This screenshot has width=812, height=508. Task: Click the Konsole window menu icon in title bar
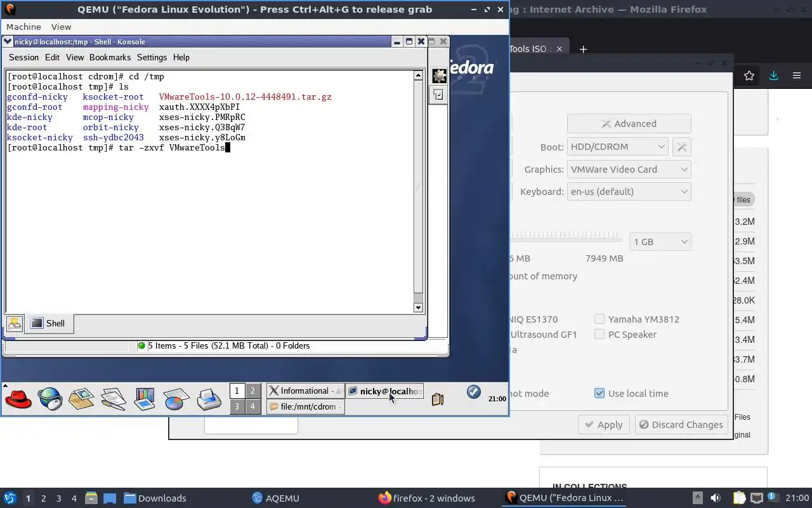8,42
